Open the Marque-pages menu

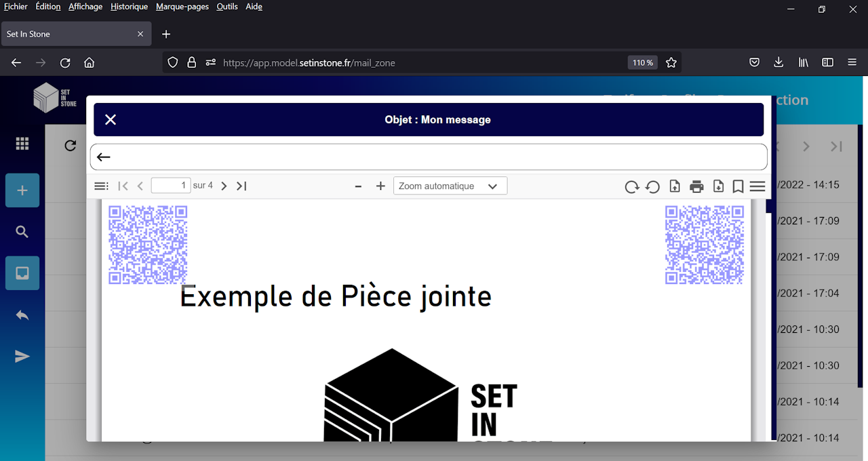point(182,7)
